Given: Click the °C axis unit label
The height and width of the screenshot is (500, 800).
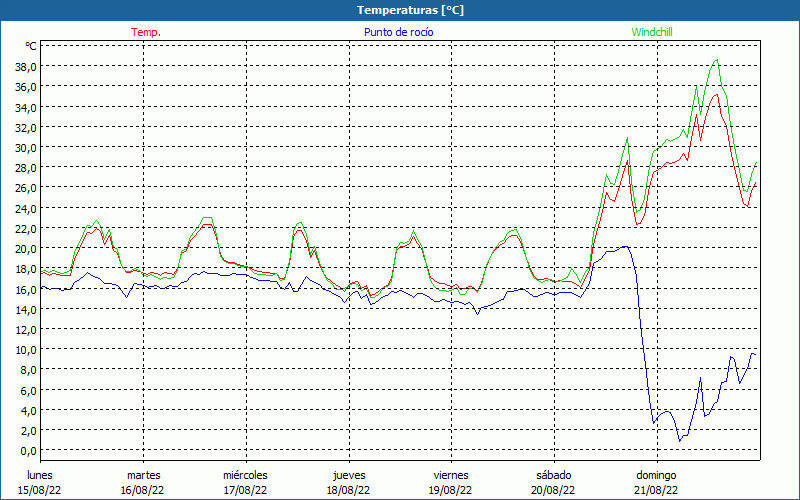Looking at the screenshot, I should point(31,46).
